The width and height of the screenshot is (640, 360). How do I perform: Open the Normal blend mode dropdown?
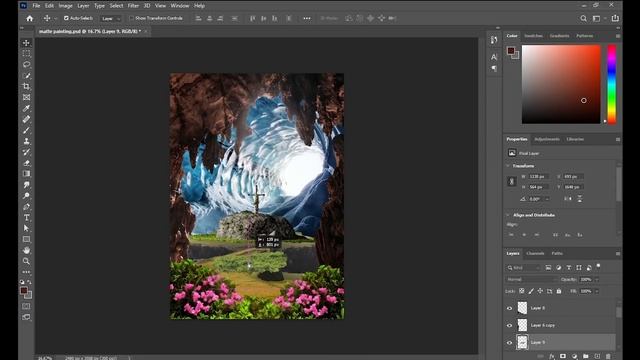tap(532, 280)
